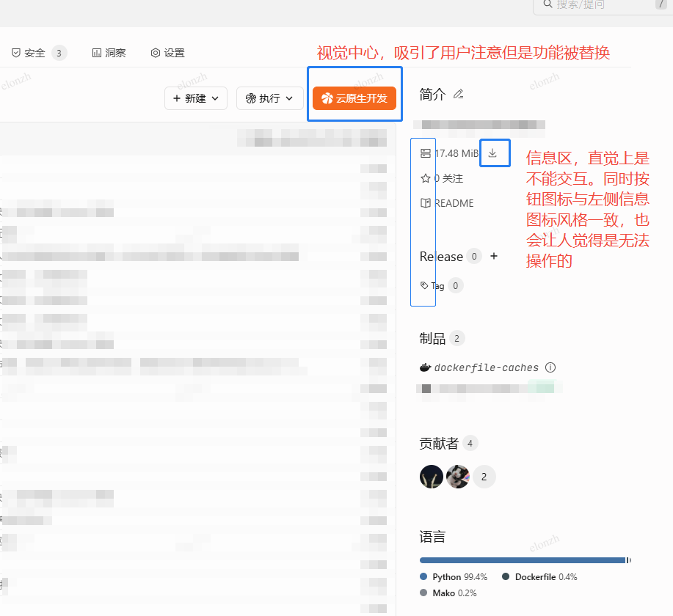
Task: Open the dockerfile-caches artifact link
Action: 486,367
